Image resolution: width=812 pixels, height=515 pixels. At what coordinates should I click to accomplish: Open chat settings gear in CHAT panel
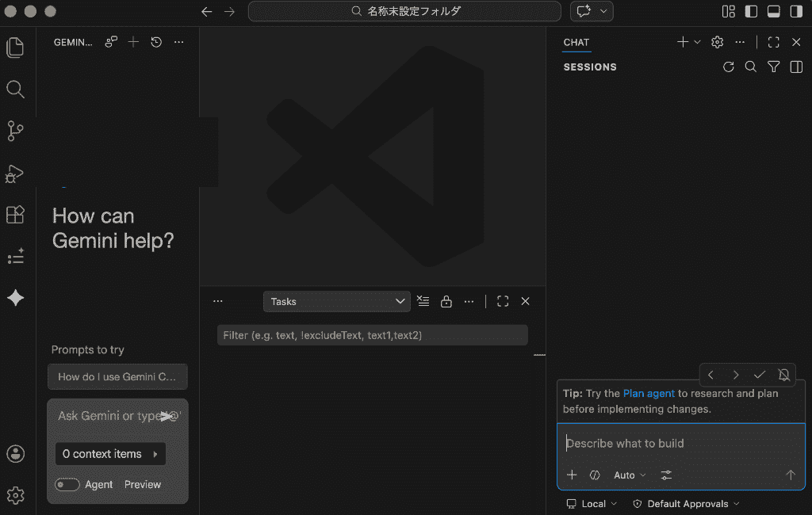click(717, 42)
